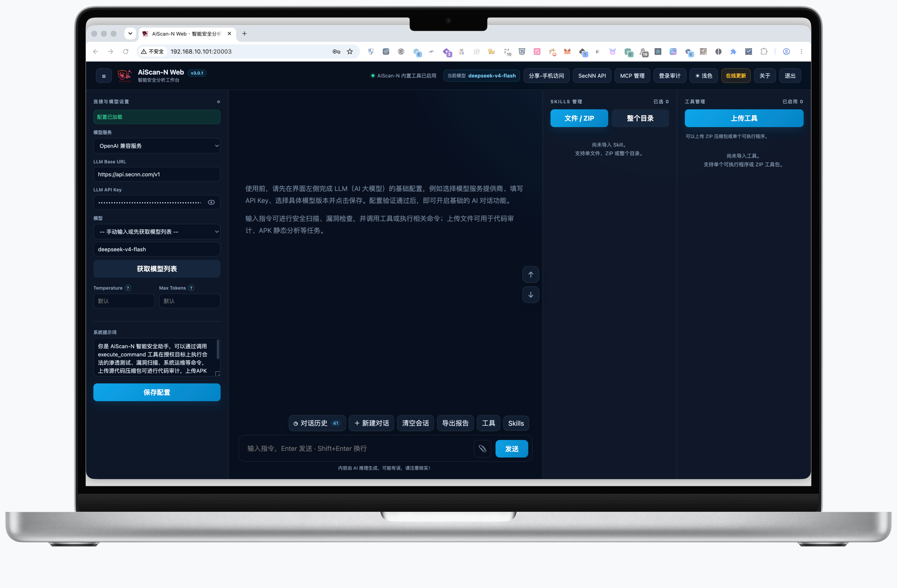Open the JS shield extension
897x588 pixels.
(x=522, y=52)
